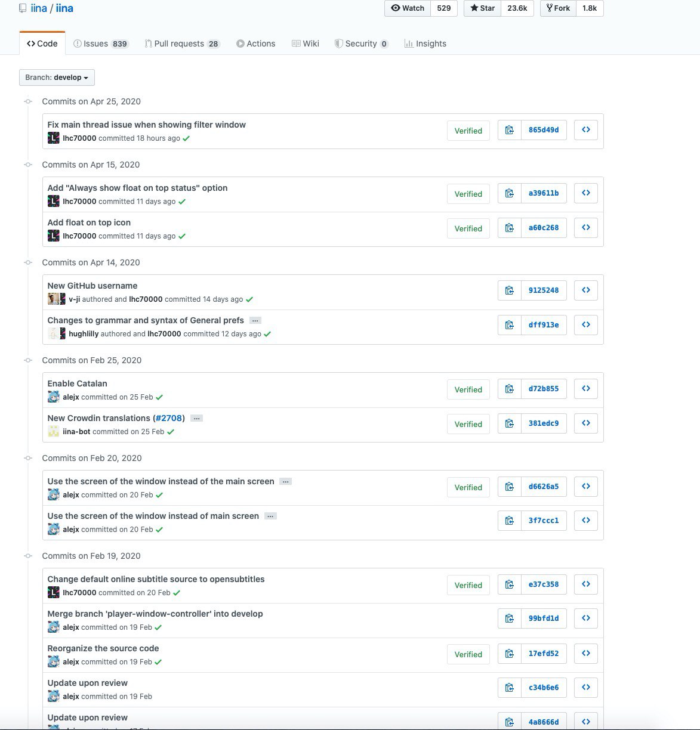Expand description of New Crowdin translations commit

[x=196, y=419]
